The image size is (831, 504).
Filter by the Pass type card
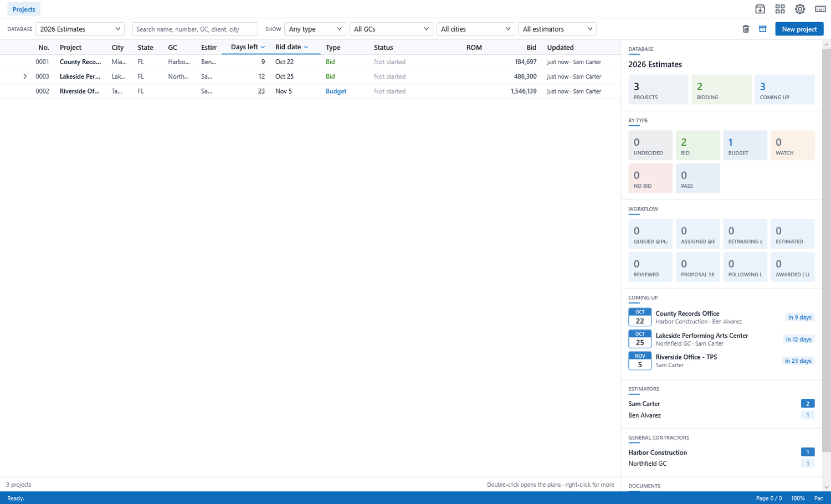[x=698, y=178]
